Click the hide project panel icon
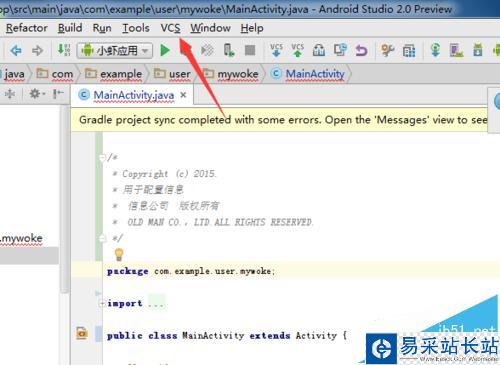 pyautogui.click(x=58, y=94)
